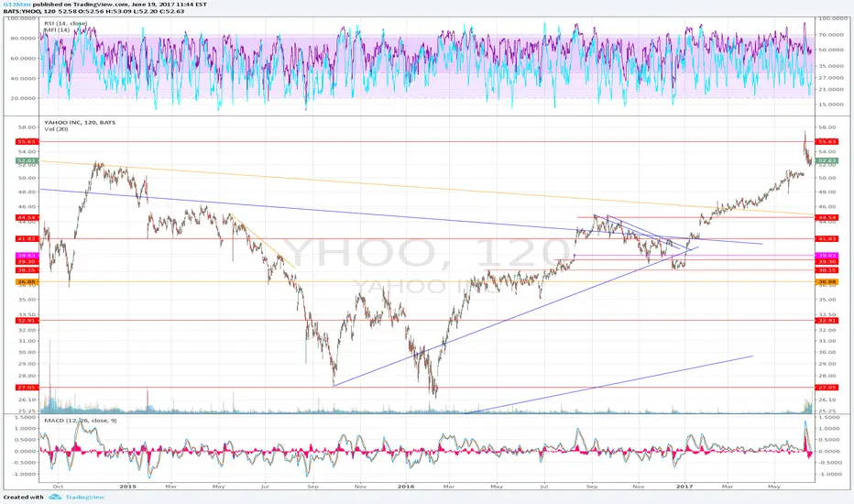854x504 pixels.
Task: Click the red 55.63 tag on left price scale
Action: click(x=27, y=142)
